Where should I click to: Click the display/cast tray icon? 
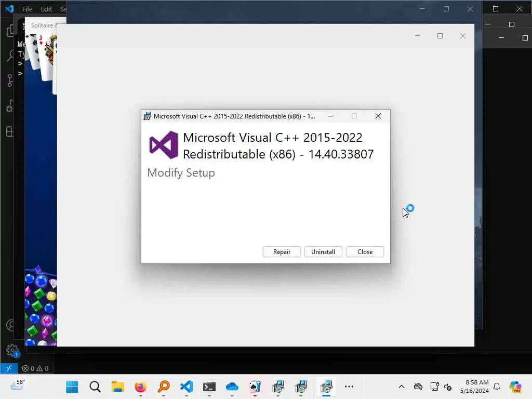click(x=435, y=387)
